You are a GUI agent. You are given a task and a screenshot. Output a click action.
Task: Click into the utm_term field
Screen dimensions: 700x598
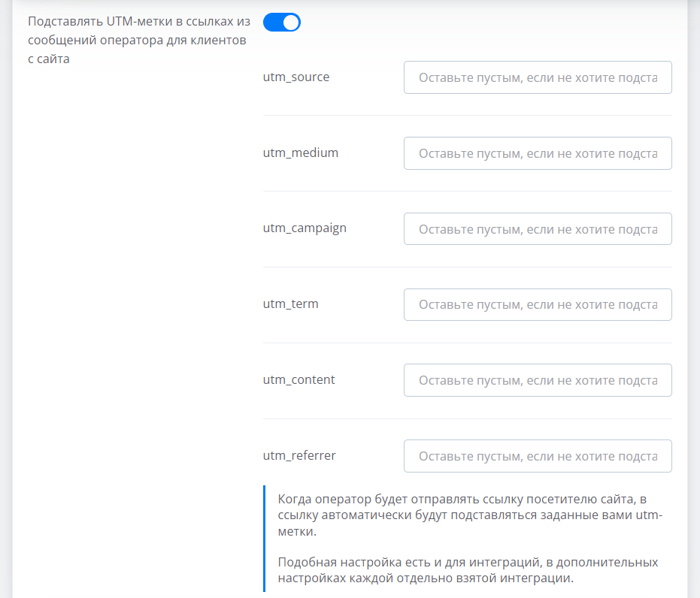coord(537,305)
